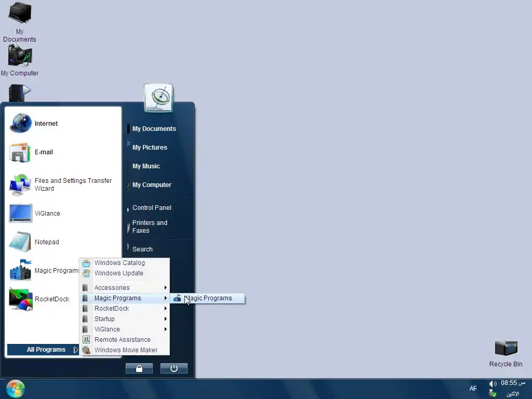The height and width of the screenshot is (399, 532).
Task: Open Printers and Faxes
Action: click(150, 227)
